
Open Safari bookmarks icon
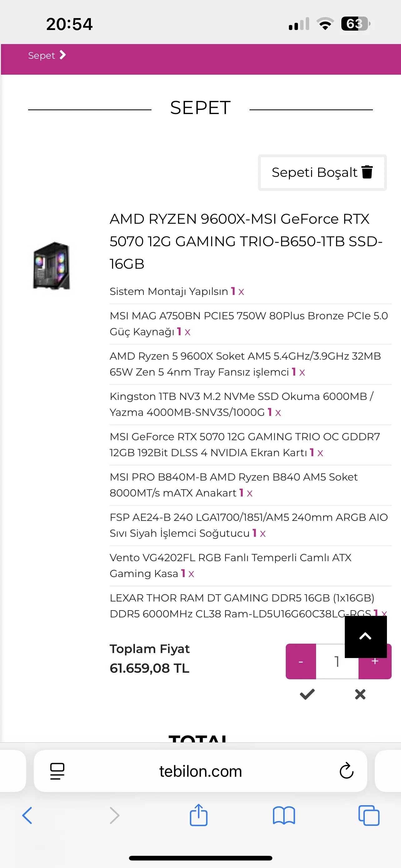[284, 816]
